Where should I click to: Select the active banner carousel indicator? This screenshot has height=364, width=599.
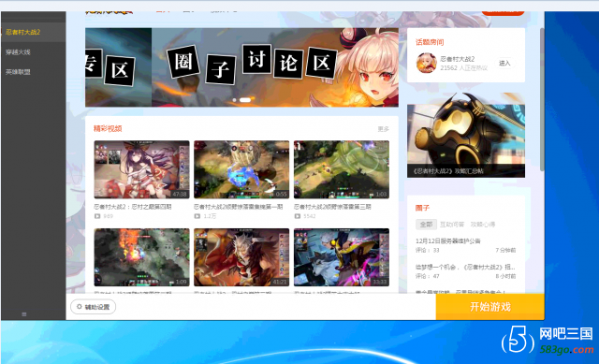245,100
